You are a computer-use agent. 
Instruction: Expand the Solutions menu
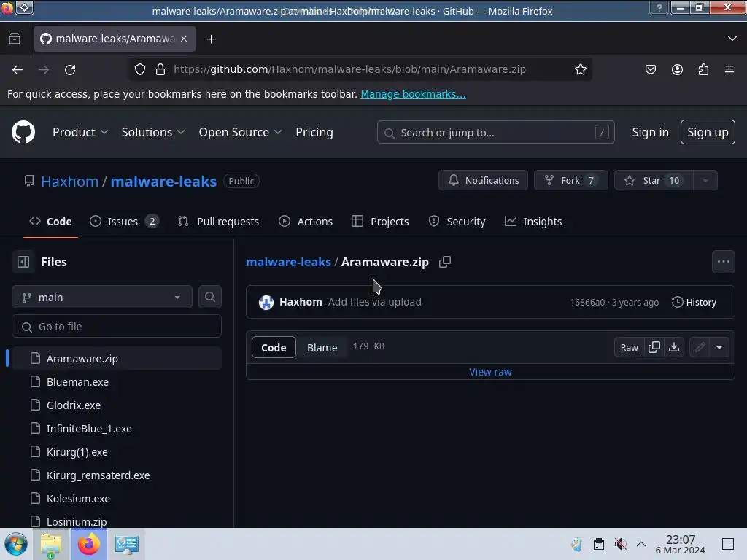pos(153,133)
